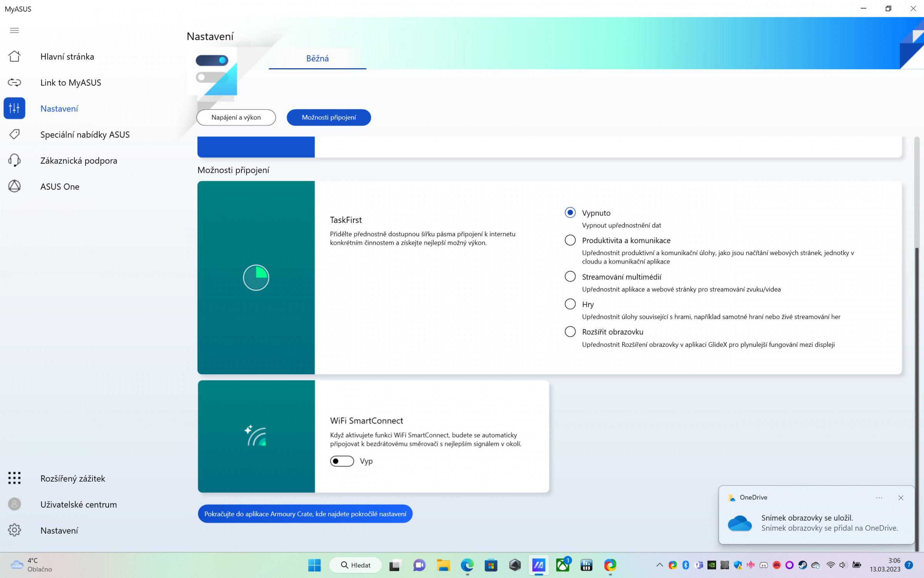924x578 pixels.
Task: Open Link to MyASUS sidebar icon
Action: (14, 82)
